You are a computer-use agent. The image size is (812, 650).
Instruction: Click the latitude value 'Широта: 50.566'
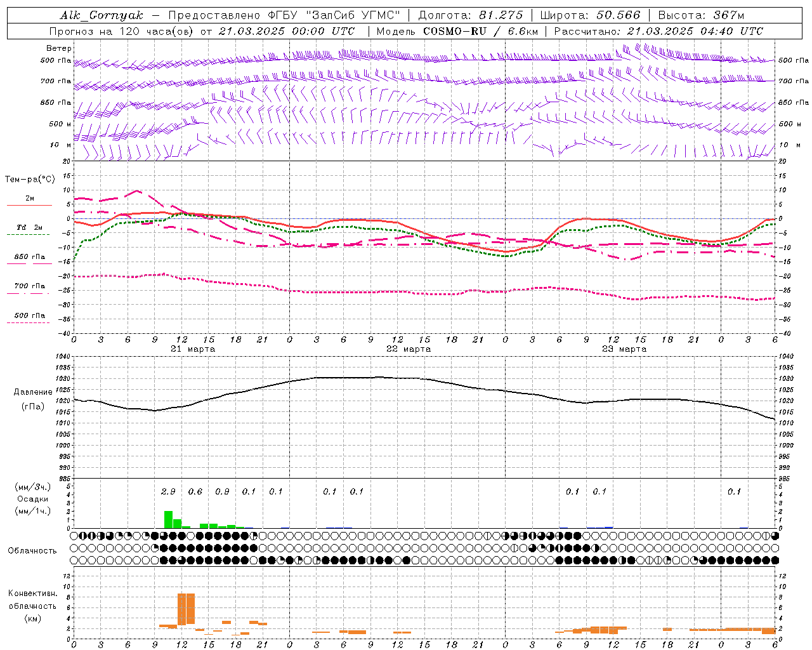pyautogui.click(x=590, y=15)
